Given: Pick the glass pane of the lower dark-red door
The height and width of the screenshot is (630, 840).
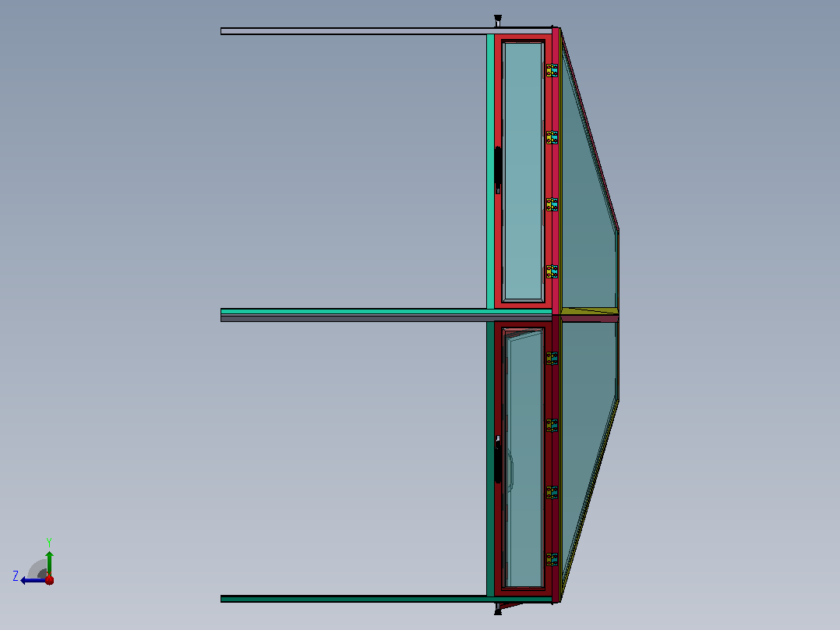Looking at the screenshot, I should (x=524, y=458).
